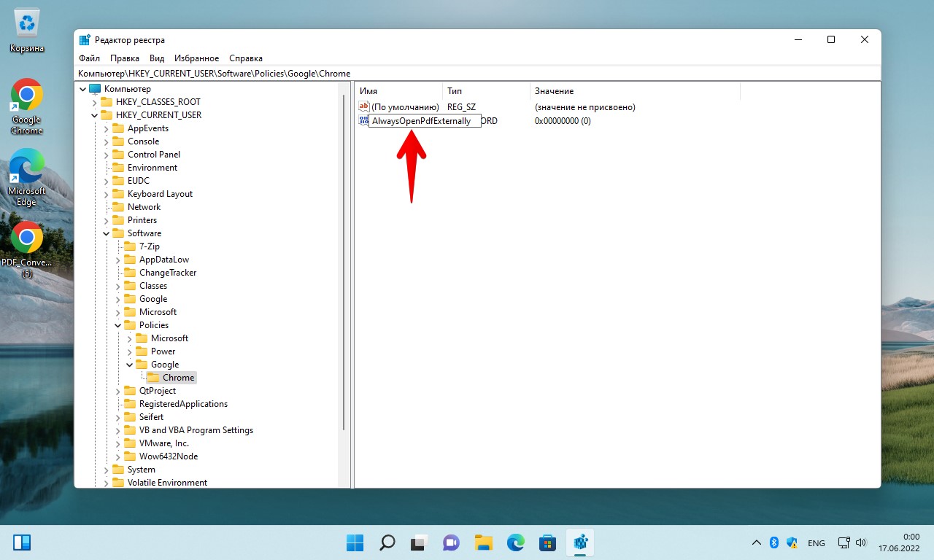Click the Тип column header

coord(486,91)
